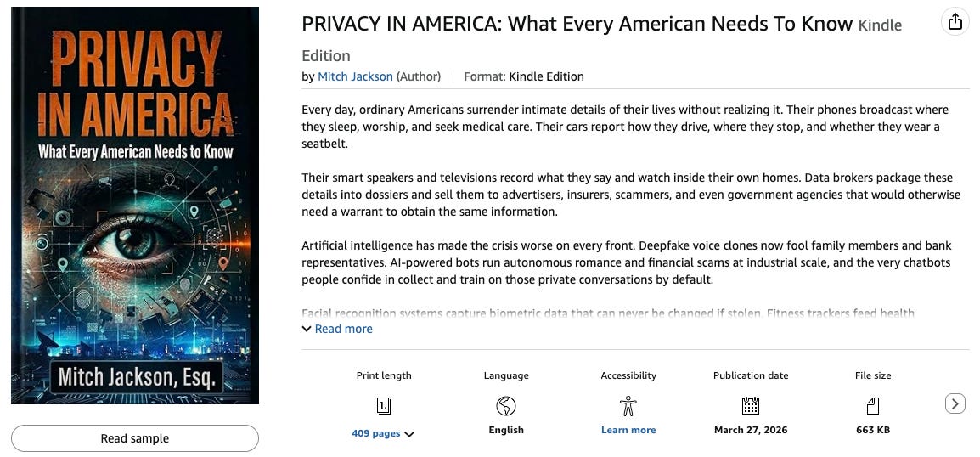Viewport: 980px width, 457px height.
Task: Show next book details with right arrow
Action: coord(955,403)
